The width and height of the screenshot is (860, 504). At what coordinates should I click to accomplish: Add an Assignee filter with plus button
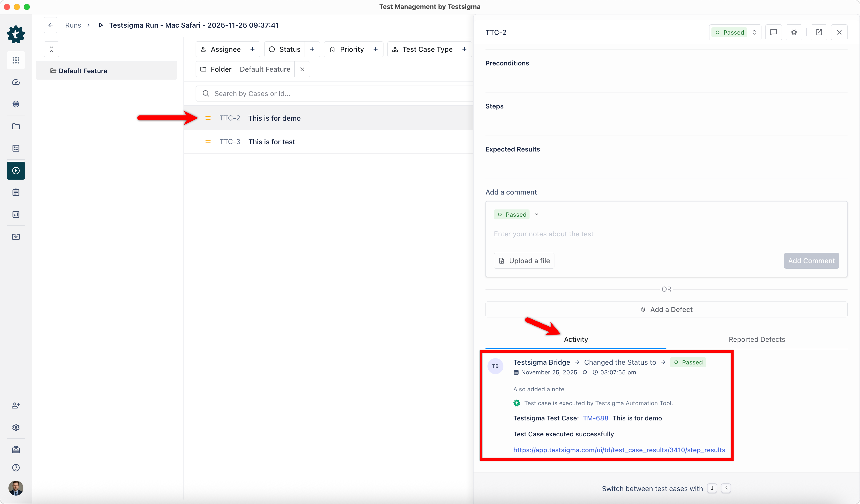tap(252, 50)
